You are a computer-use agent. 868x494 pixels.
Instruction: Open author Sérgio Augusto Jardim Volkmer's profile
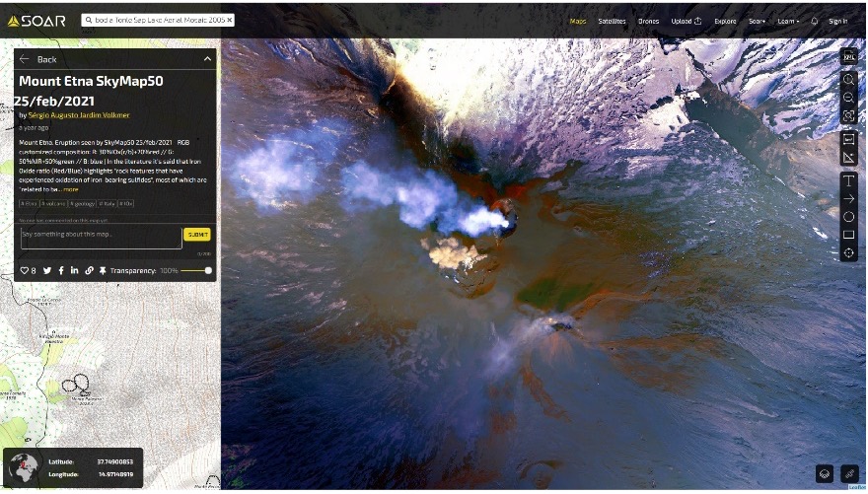coord(79,115)
